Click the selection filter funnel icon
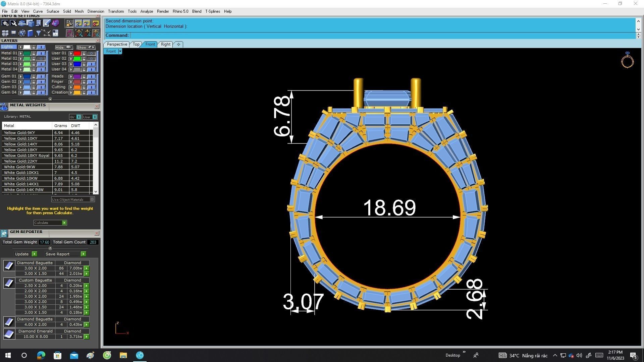The width and height of the screenshot is (644, 362). (x=38, y=33)
